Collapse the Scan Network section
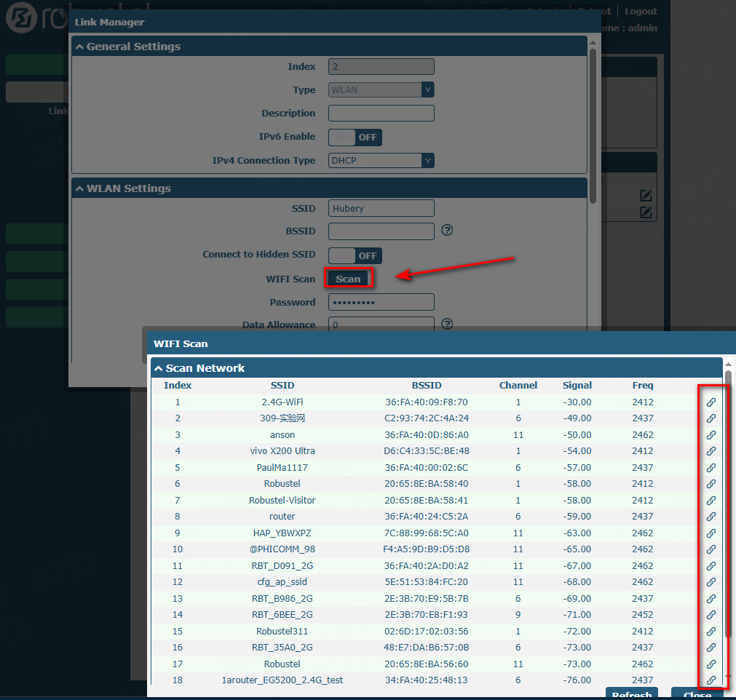The height and width of the screenshot is (700, 736). pos(158,368)
